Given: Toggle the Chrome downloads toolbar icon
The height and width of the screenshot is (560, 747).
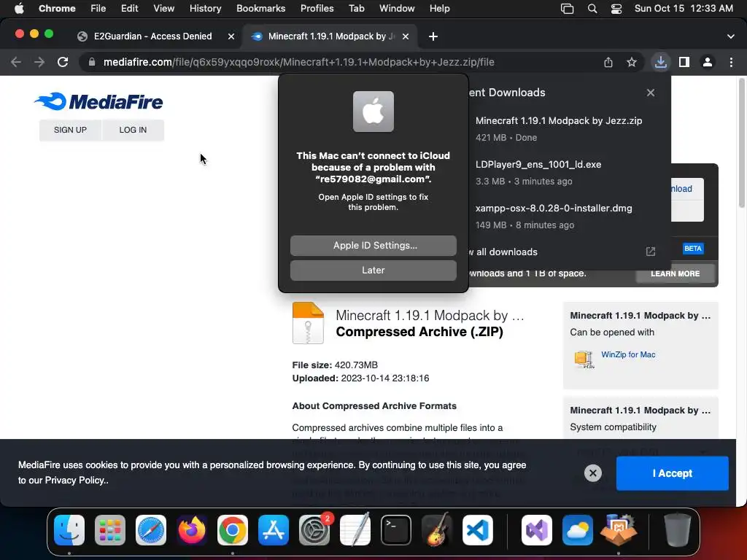Looking at the screenshot, I should click(660, 63).
